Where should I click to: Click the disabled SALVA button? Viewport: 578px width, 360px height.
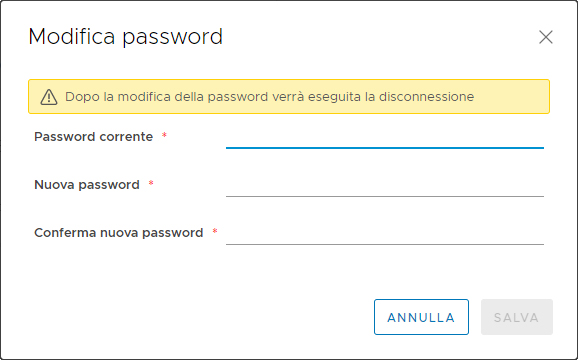click(x=517, y=317)
